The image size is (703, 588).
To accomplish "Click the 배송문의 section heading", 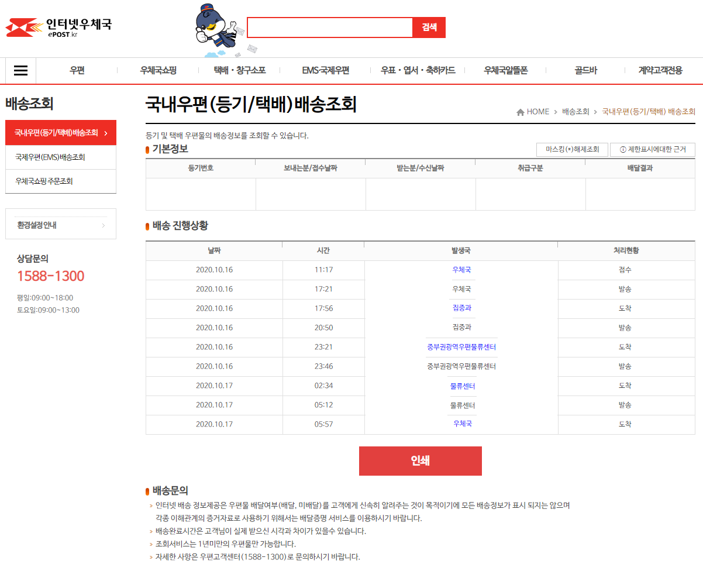I will (170, 490).
